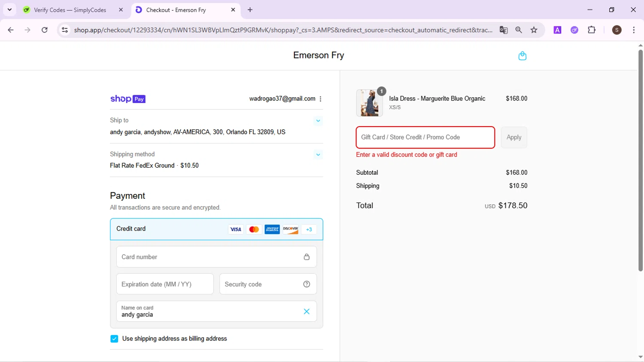644x362 pixels.
Task: Click the 'Flat Rate FedEx Ground · $10.50' text
Action: click(x=154, y=166)
